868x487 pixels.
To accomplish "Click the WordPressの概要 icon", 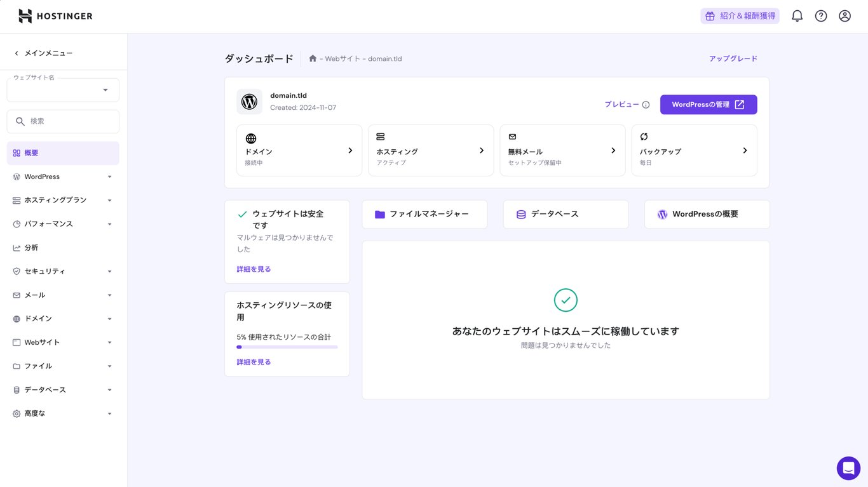I will point(662,214).
